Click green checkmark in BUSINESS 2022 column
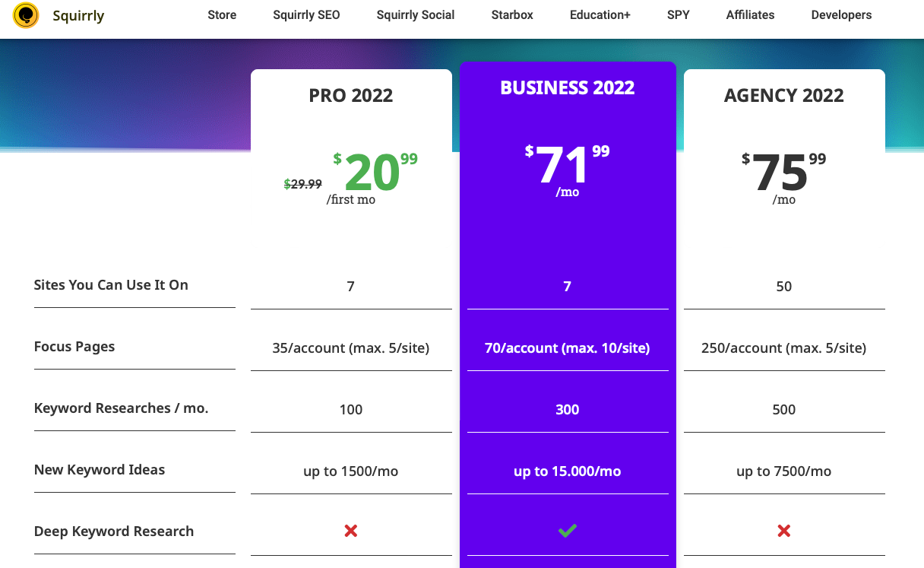 (x=568, y=531)
